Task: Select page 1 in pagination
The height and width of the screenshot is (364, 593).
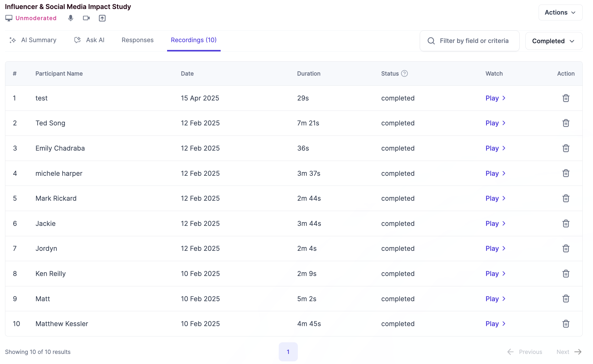Action: [288, 352]
